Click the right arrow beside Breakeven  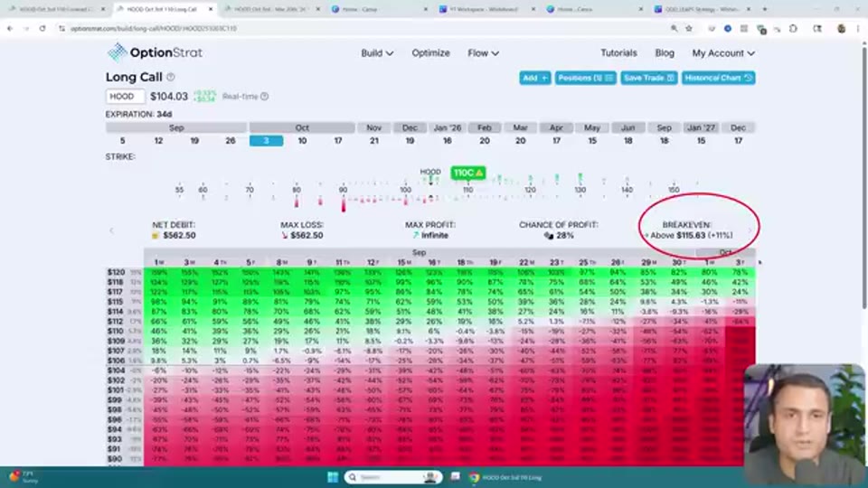coord(750,230)
